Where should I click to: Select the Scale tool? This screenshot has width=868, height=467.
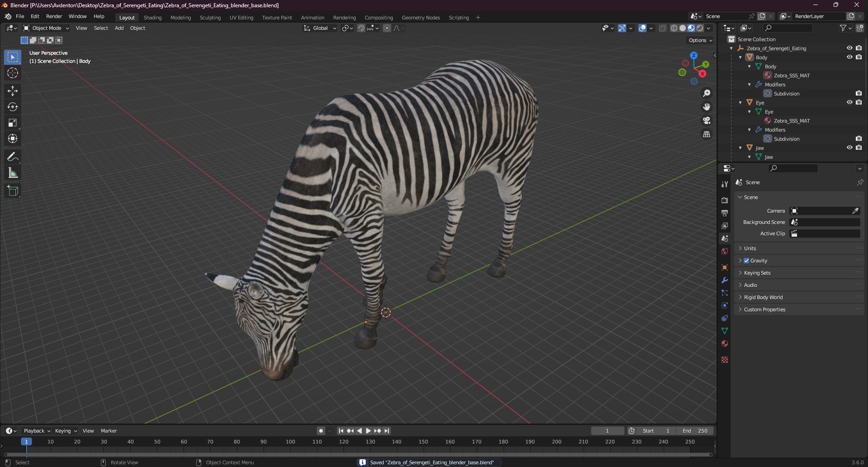[13, 123]
